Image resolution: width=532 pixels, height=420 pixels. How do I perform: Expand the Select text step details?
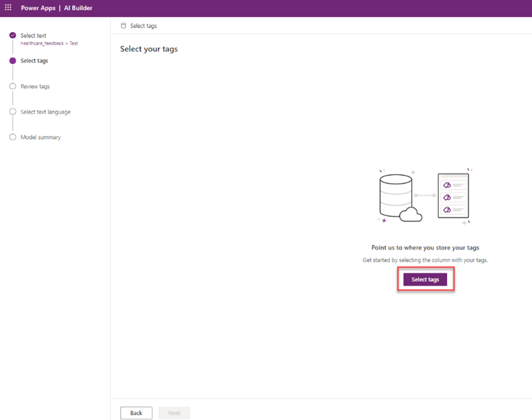click(34, 35)
